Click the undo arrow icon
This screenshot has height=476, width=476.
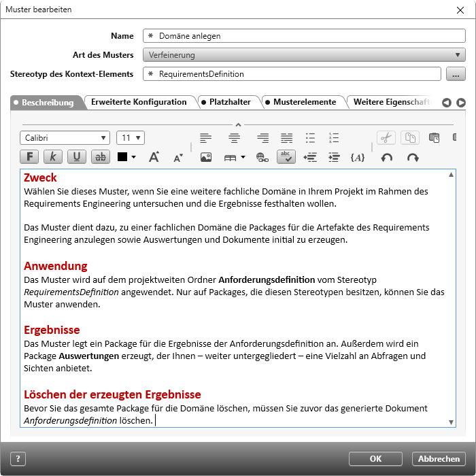point(386,157)
